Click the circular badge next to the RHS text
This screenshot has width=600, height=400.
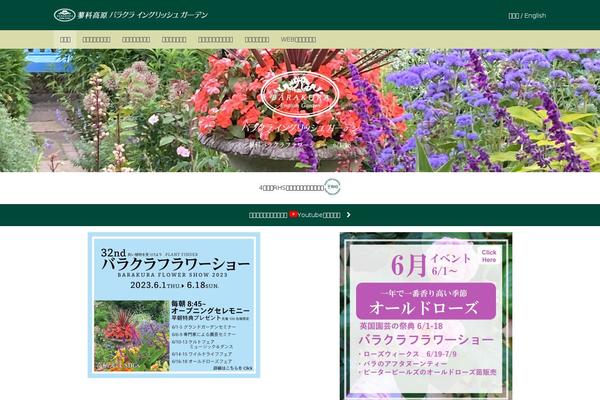[x=332, y=187]
